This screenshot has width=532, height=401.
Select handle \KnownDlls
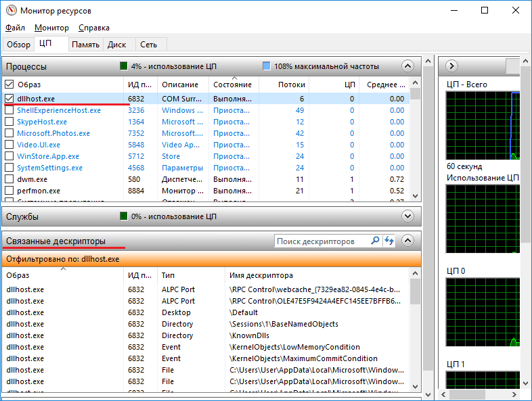(x=206, y=335)
